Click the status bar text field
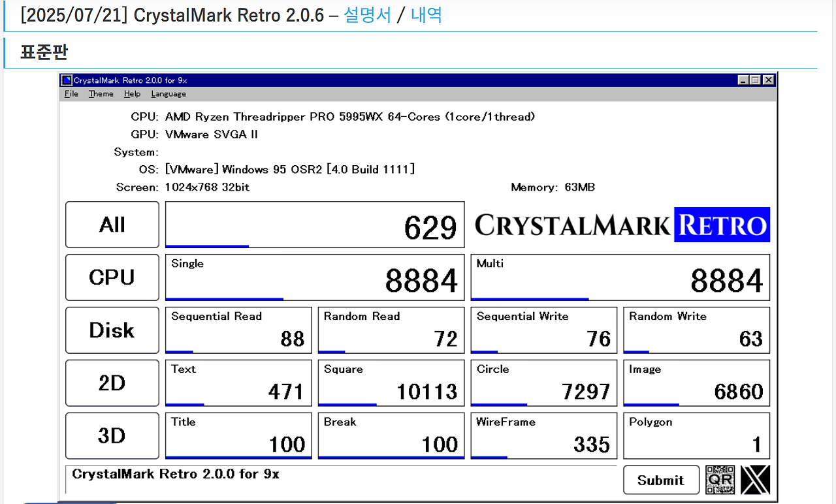The height and width of the screenshot is (504, 836). click(341, 480)
